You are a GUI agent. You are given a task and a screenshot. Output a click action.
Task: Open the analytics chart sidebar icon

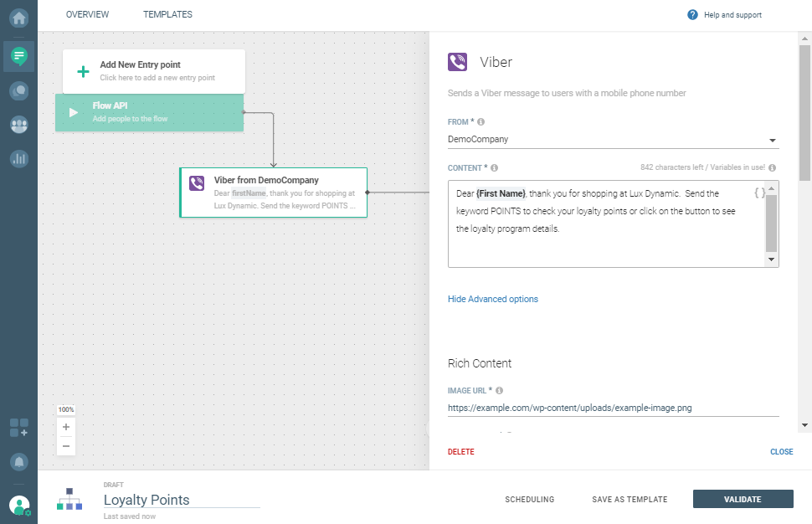18,158
